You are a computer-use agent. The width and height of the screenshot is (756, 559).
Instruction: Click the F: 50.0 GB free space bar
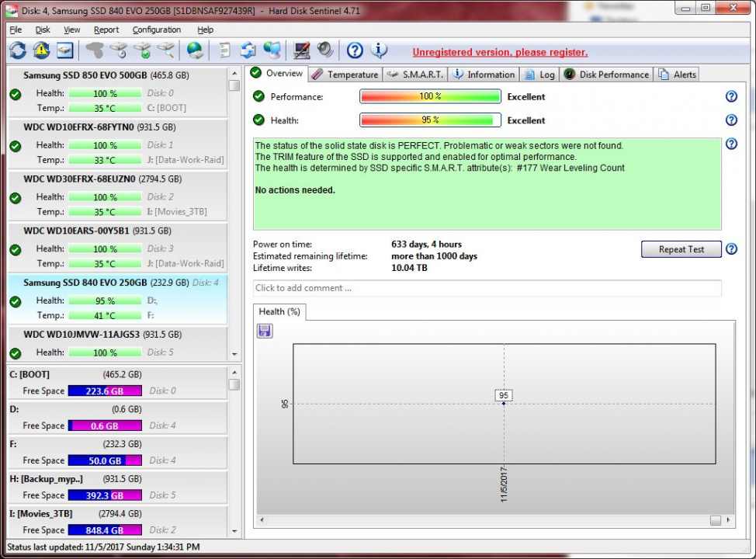(105, 460)
